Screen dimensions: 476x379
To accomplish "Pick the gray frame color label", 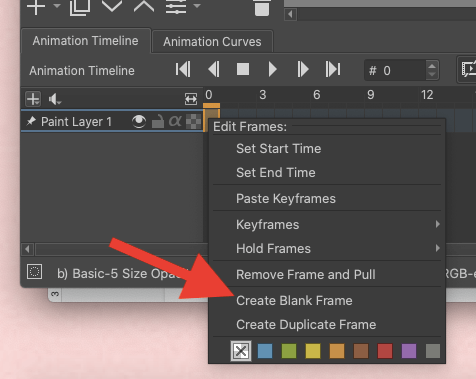I will click(433, 351).
